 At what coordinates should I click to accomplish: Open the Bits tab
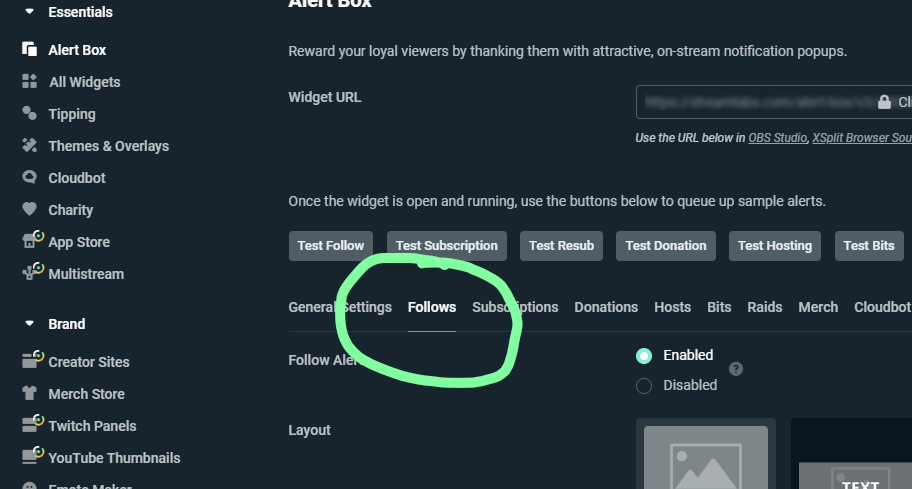coord(719,307)
